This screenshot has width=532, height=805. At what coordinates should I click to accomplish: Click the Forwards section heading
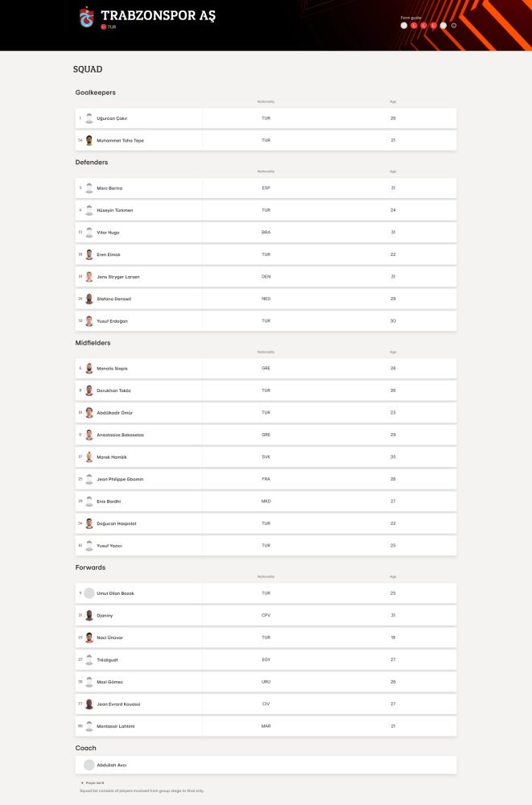pyautogui.click(x=89, y=568)
